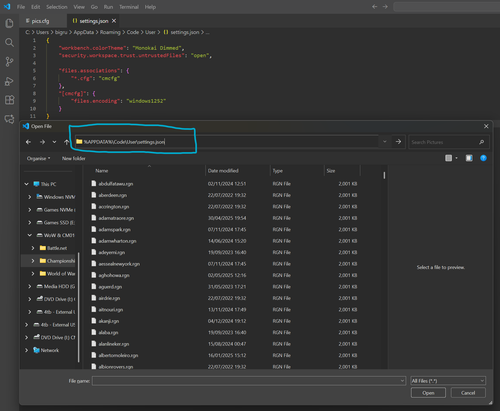Open the Search view icon
Image resolution: width=500 pixels, height=411 pixels.
tap(9, 42)
